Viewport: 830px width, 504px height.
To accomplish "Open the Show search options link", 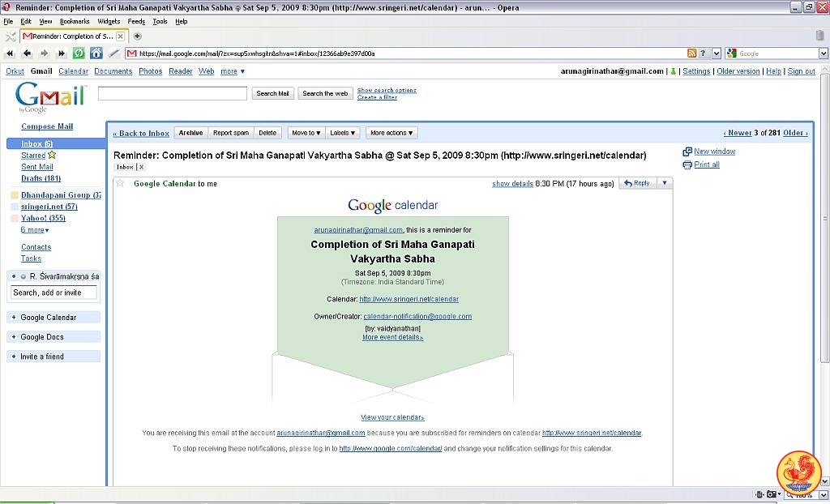I will (387, 90).
